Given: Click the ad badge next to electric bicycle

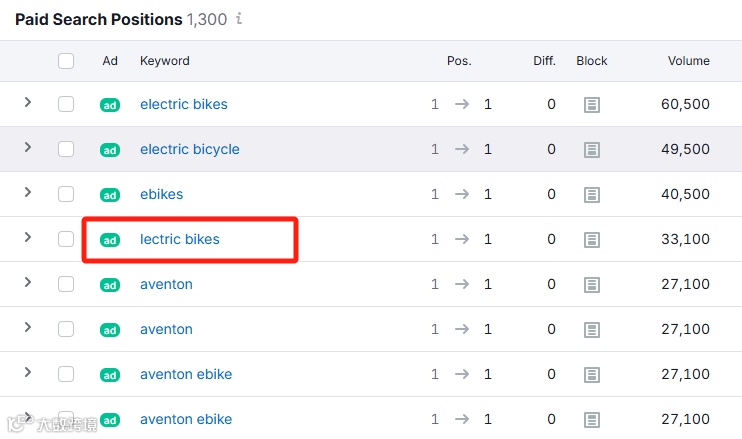Looking at the screenshot, I should point(110,149).
